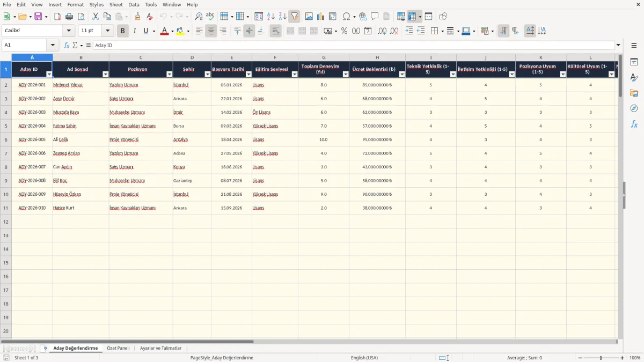This screenshot has width=644, height=362.
Task: Click the formula input line
Action: click(x=353, y=46)
